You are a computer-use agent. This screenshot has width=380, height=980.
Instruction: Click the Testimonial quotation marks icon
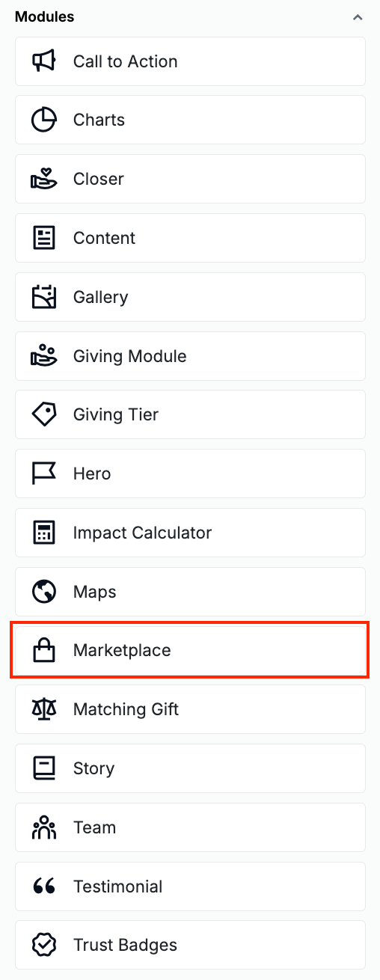(x=44, y=886)
